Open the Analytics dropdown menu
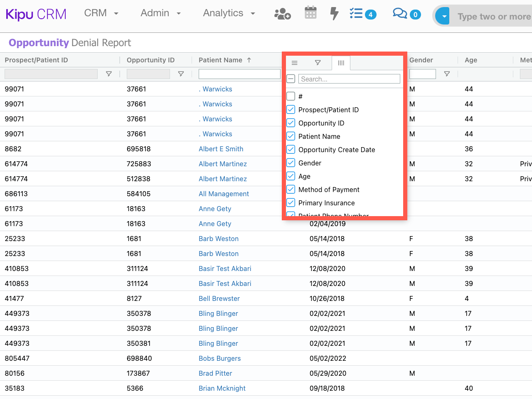Screen dimensions: 532x399 point(229,13)
